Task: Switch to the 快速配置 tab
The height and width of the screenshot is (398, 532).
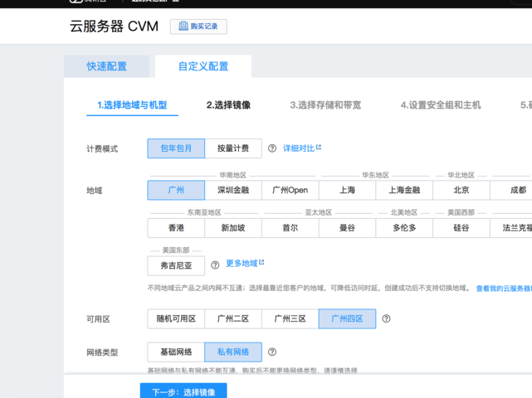Action: [x=106, y=66]
